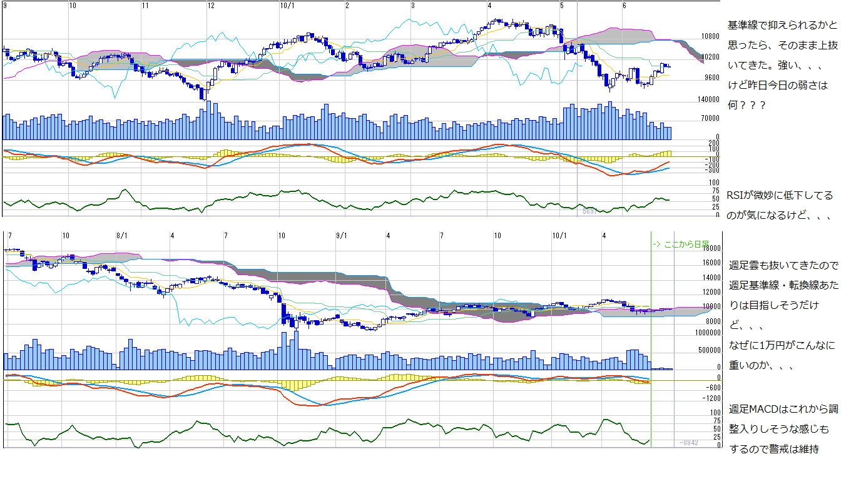Select the 140000 volume axis label
This screenshot has height=504, width=856.
(x=707, y=99)
